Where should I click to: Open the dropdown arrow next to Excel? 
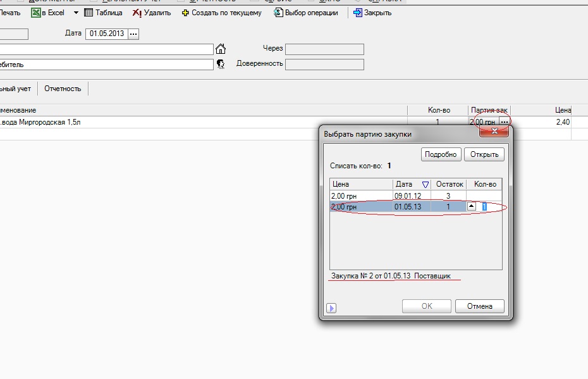coord(76,13)
